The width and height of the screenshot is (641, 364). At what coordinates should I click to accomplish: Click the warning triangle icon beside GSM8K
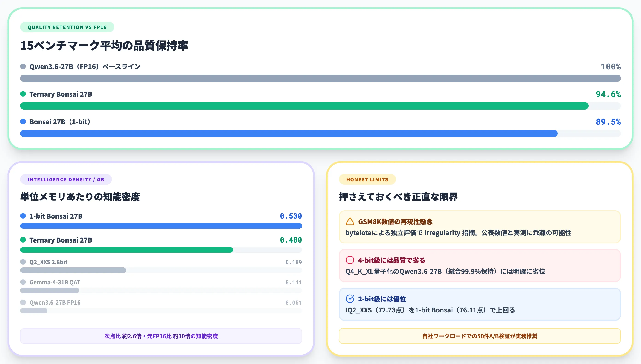tap(350, 222)
